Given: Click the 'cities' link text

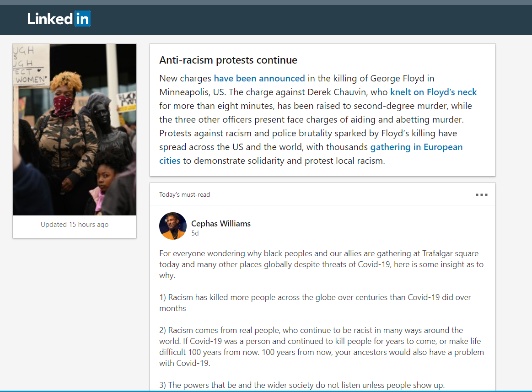Looking at the screenshot, I should click(x=170, y=161).
